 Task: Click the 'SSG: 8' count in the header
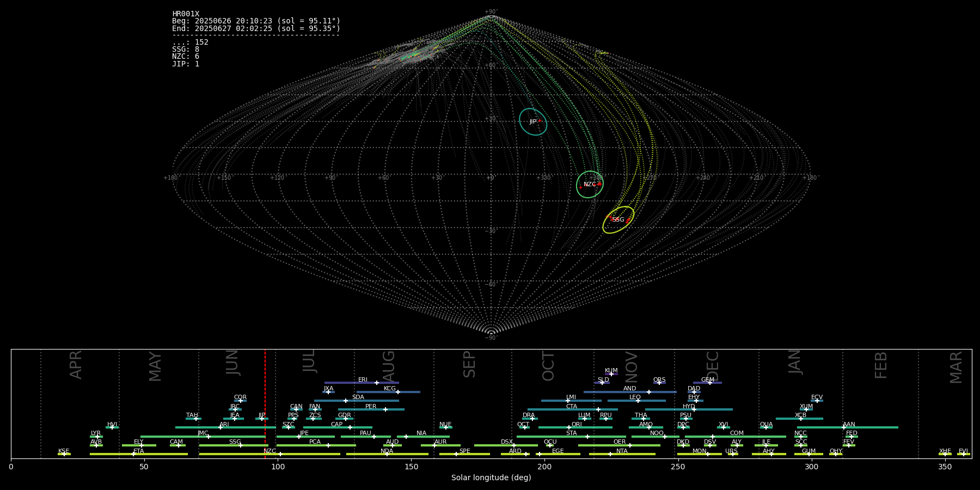[x=186, y=50]
